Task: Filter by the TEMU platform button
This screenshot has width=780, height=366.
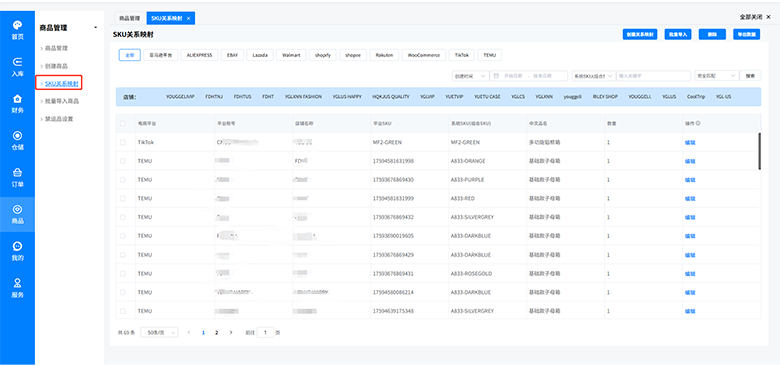Action: coord(489,55)
